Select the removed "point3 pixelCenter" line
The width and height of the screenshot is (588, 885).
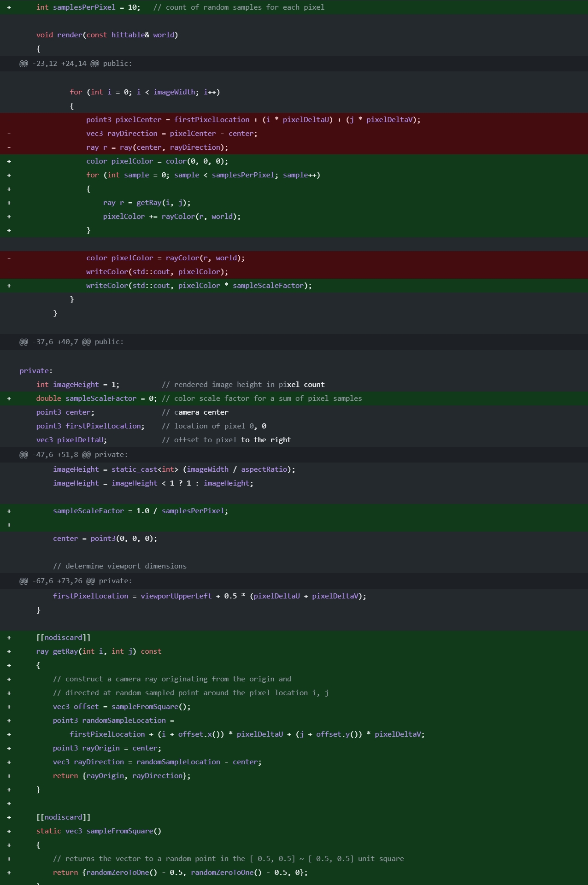click(x=294, y=120)
